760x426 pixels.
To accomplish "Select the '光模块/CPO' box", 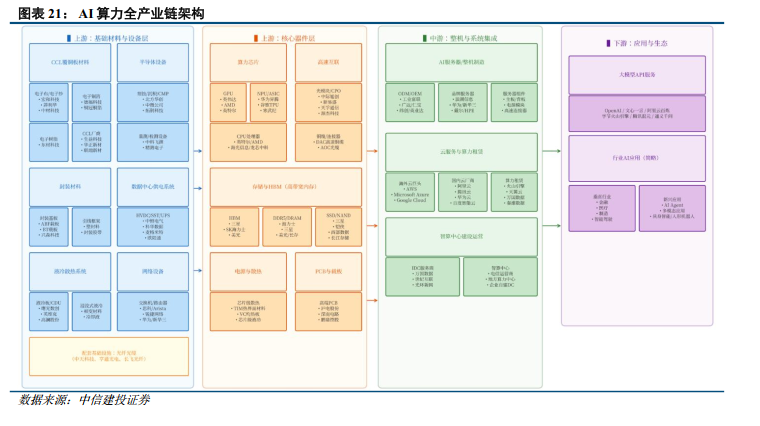I will 328,102.
